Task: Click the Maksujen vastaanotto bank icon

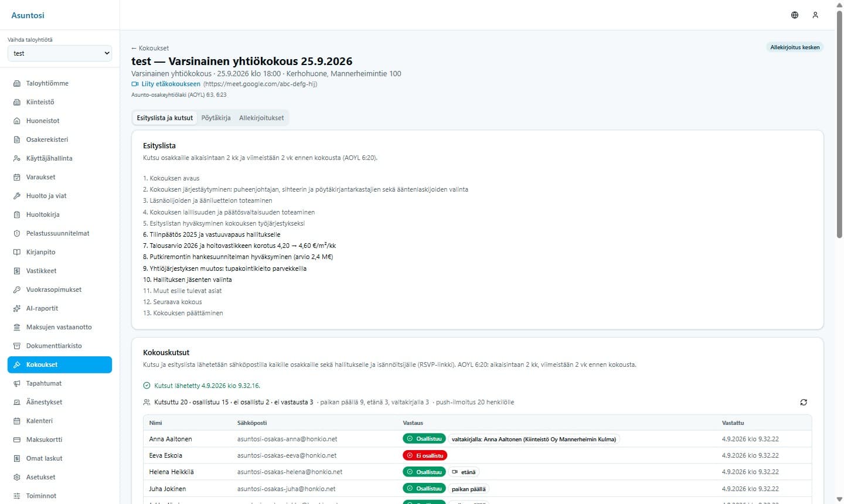Action: point(17,327)
